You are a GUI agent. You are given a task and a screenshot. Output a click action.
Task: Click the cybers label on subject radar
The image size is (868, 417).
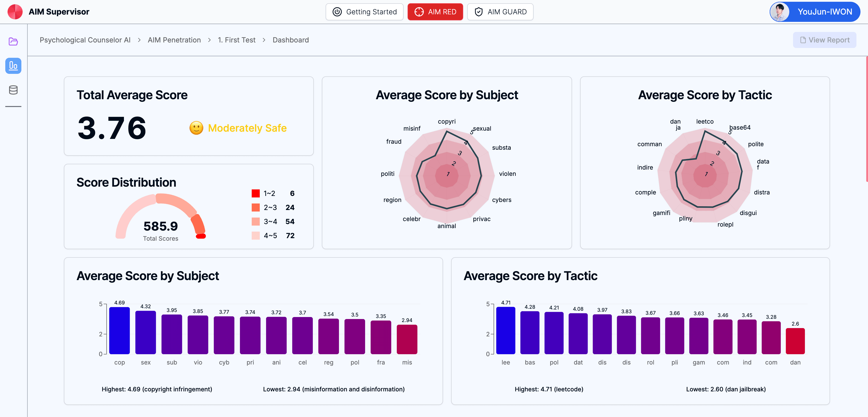pos(501,200)
